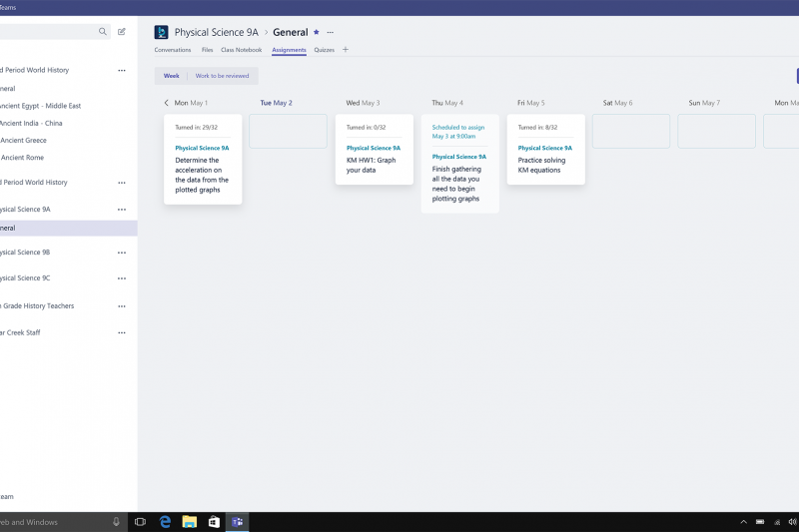This screenshot has width=799, height=532.
Task: Click the Physical Science 9A breadcrumb title
Action: coord(217,32)
